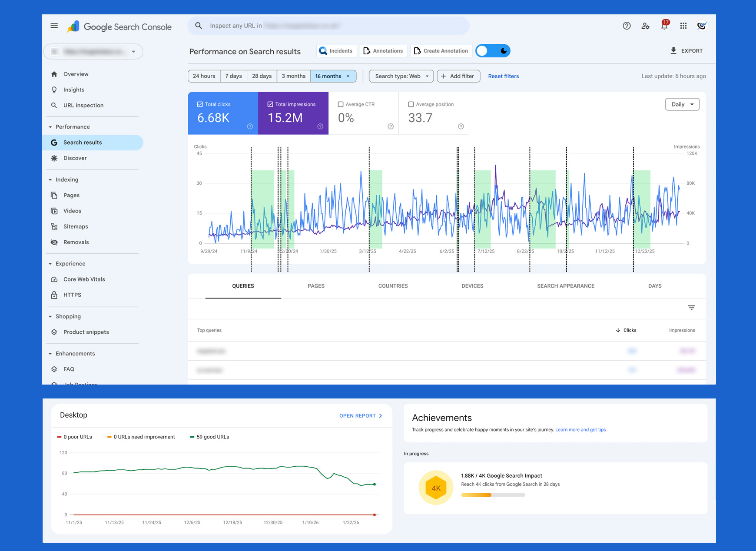Click the Export download icon
Viewport: 756px width, 551px height.
[673, 51]
